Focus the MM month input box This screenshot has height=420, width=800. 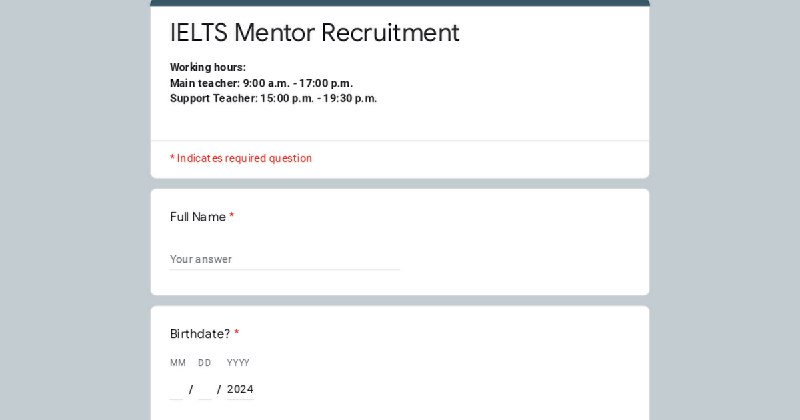click(177, 389)
